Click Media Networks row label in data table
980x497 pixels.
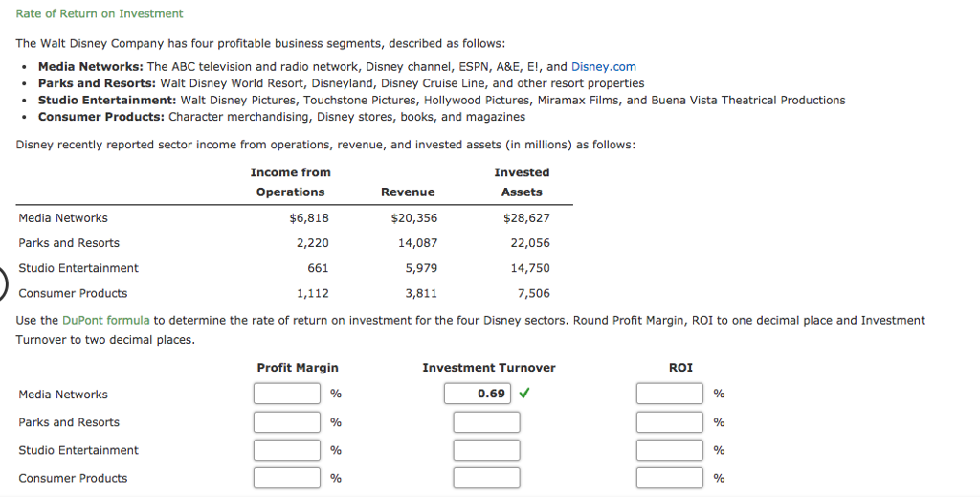tap(63, 218)
